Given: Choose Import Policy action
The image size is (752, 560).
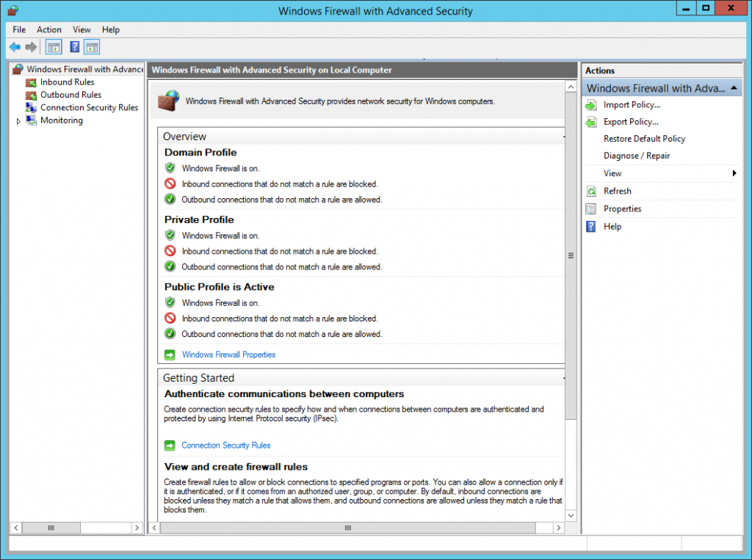Looking at the screenshot, I should (x=632, y=105).
